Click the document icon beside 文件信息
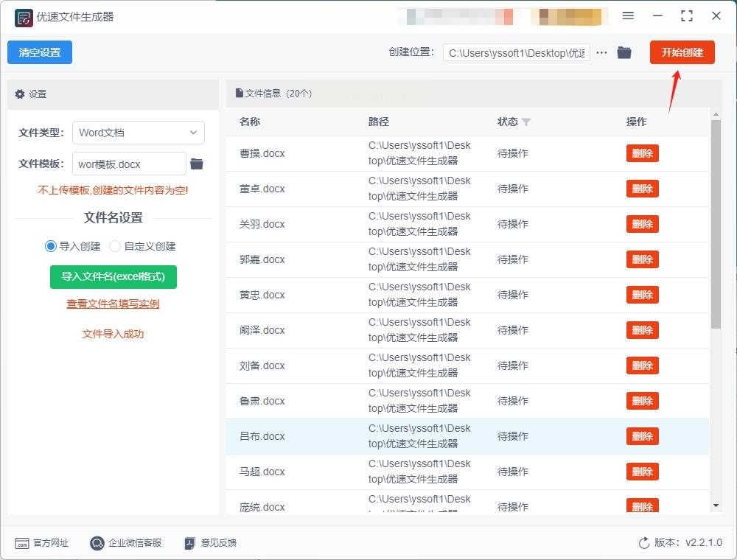The width and height of the screenshot is (737, 560). pos(240,93)
